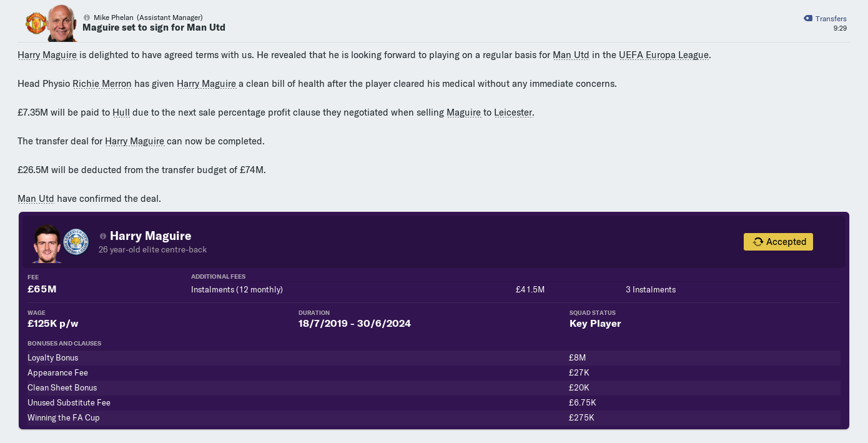Follow the Leicester club link in the clause sentence
868x443 pixels.
513,112
